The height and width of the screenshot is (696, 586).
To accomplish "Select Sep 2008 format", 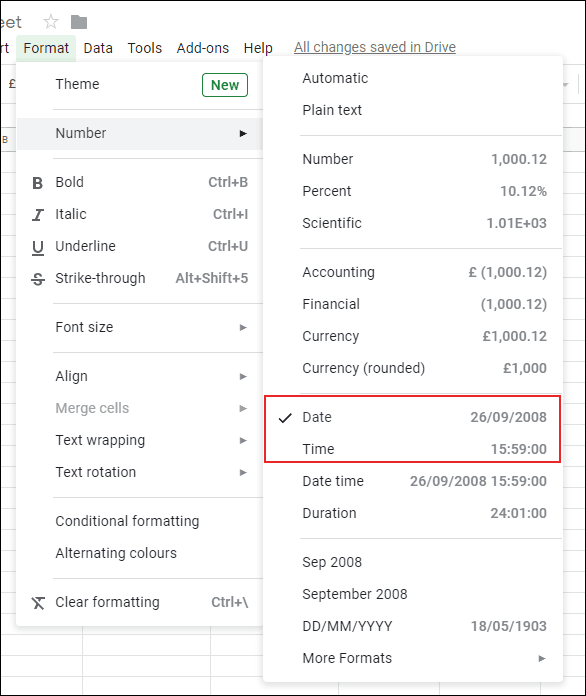I will click(x=413, y=562).
